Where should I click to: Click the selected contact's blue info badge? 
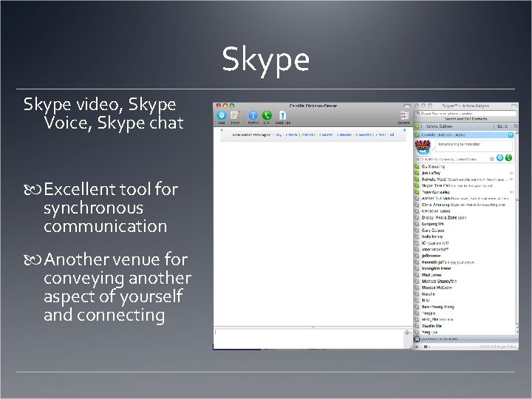pyautogui.click(x=511, y=135)
